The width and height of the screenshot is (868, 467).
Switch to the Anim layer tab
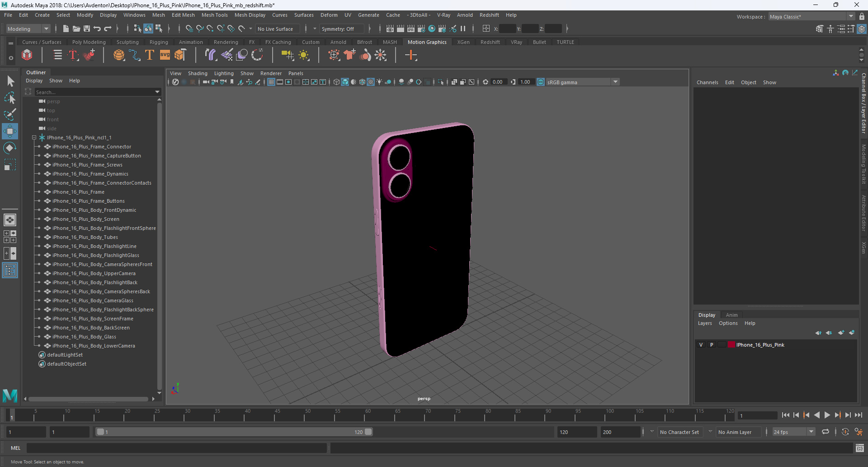coord(731,315)
